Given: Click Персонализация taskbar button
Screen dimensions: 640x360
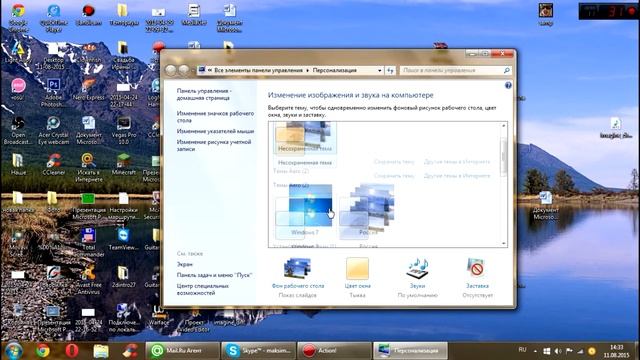Looking at the screenshot, I should point(410,351).
